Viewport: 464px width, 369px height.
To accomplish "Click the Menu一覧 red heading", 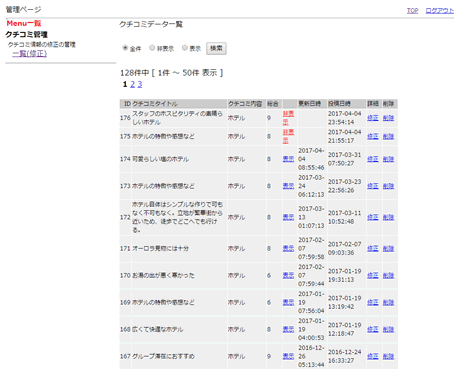I will (x=24, y=23).
